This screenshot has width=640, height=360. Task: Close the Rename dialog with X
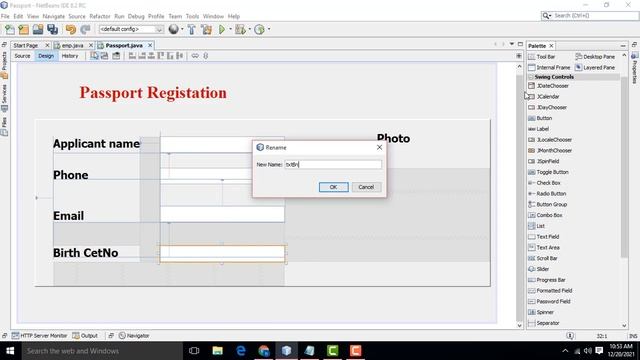point(379,147)
